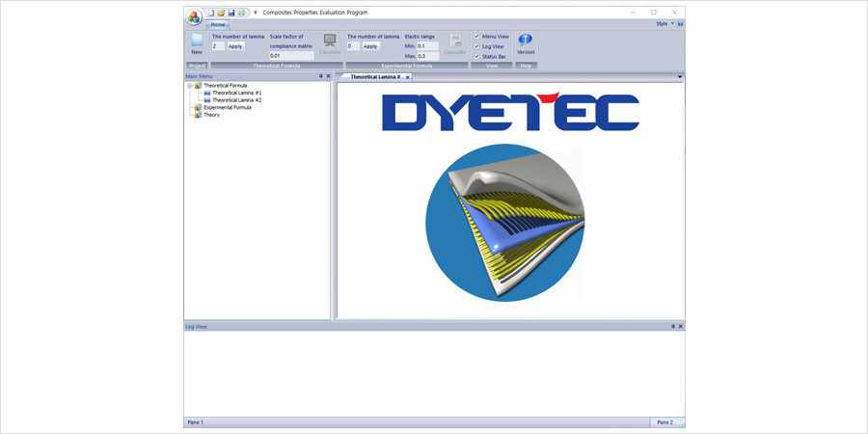
Task: Open Version info from the Help group
Action: point(526,44)
